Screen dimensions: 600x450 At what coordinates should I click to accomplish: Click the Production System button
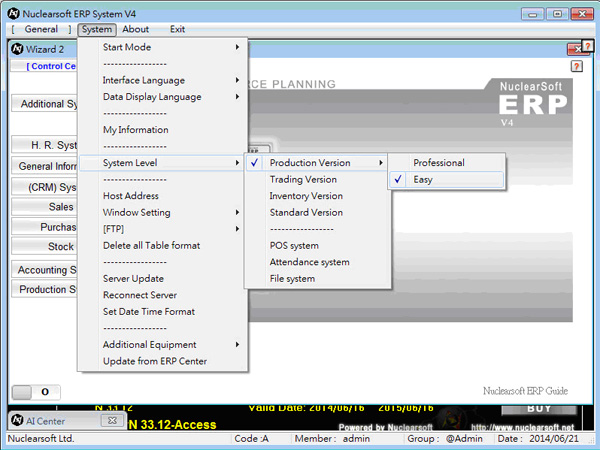click(x=44, y=289)
